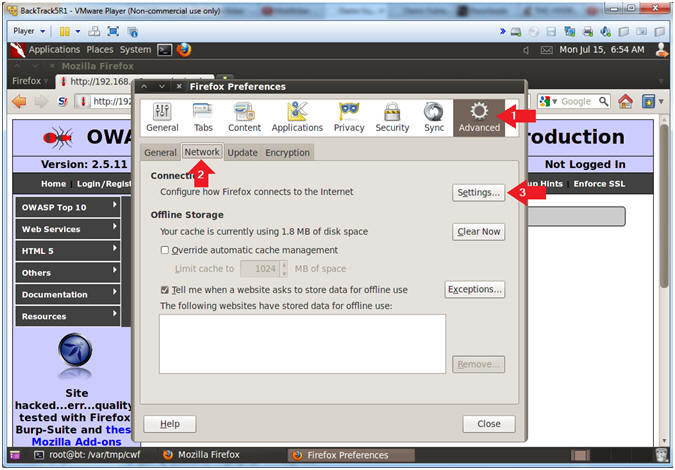Open the Places menu in top panel
This screenshot has width=675, height=470.
tap(99, 50)
